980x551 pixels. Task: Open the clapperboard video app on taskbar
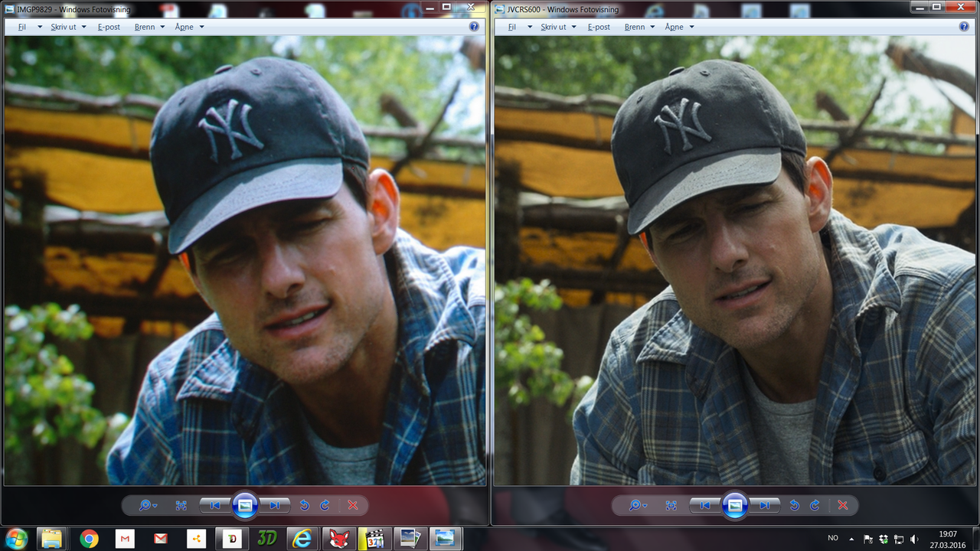coord(374,539)
